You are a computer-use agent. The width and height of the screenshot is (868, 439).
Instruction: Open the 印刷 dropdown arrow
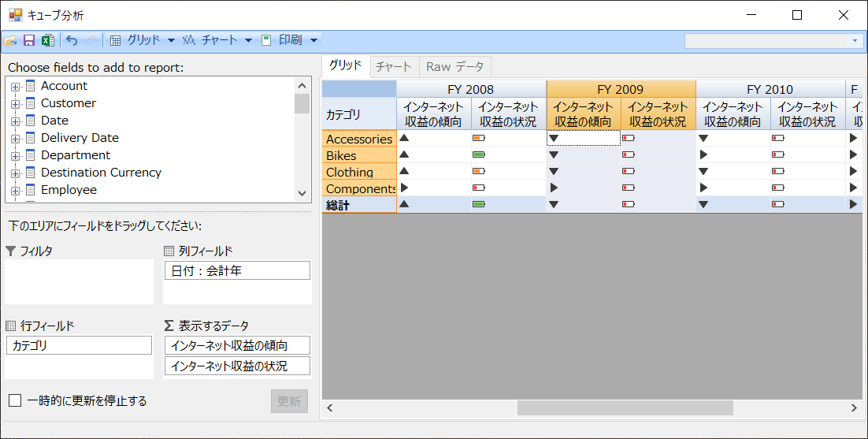pyautogui.click(x=313, y=40)
